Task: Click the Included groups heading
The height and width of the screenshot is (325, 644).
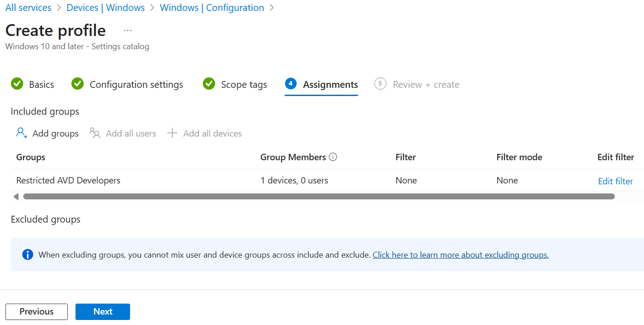Action: click(45, 112)
